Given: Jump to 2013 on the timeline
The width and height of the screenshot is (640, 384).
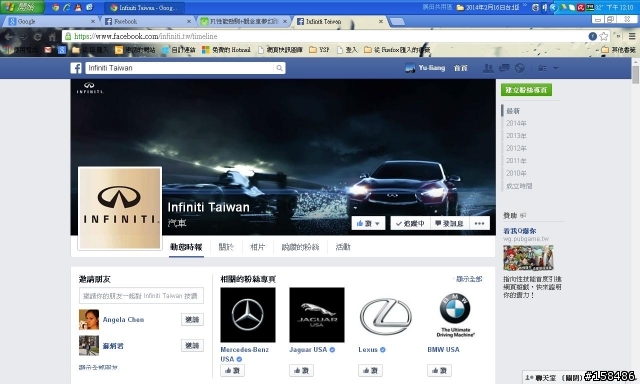Looking at the screenshot, I should pos(516,135).
